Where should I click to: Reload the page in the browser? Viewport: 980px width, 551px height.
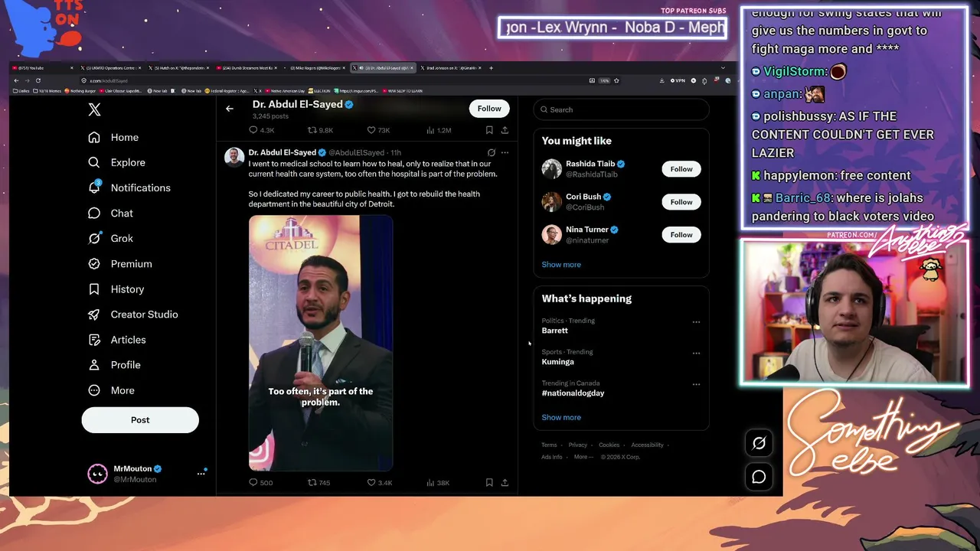click(38, 80)
